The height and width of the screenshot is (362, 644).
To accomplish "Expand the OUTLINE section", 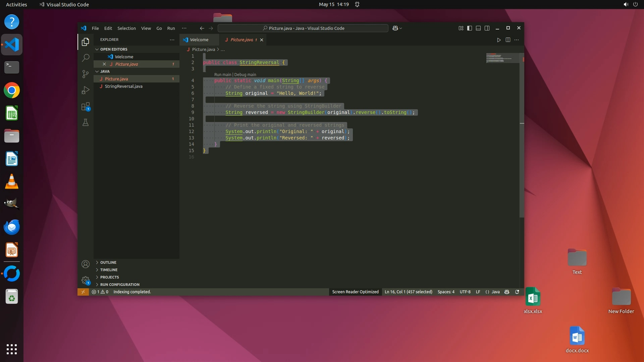I will click(x=108, y=262).
